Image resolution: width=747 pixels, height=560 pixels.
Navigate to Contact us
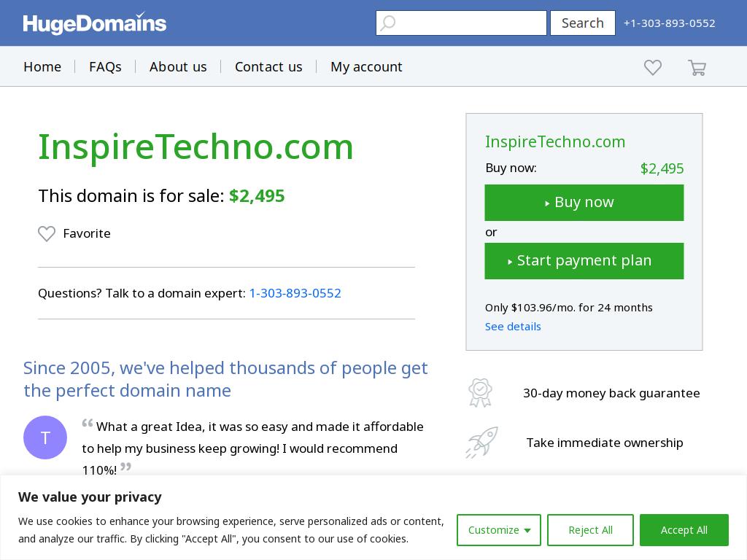[x=268, y=66]
